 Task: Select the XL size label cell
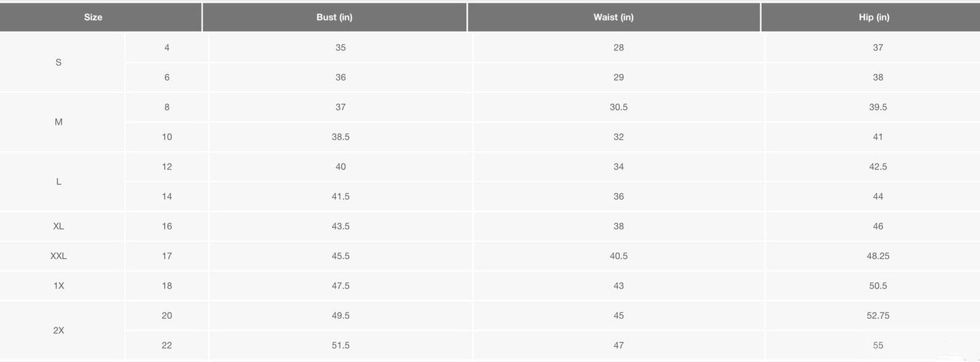point(58,226)
